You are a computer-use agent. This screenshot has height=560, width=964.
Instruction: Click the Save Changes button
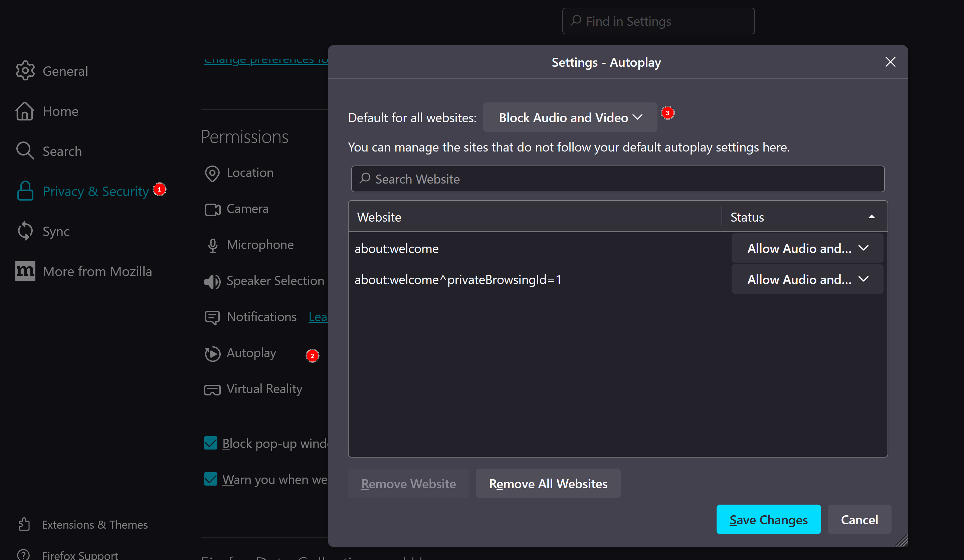click(x=768, y=520)
